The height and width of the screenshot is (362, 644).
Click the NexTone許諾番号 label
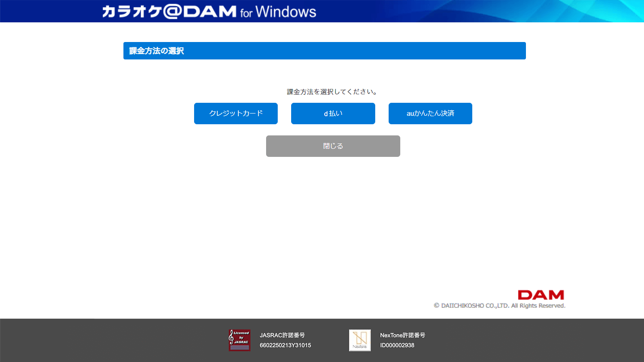click(x=402, y=335)
